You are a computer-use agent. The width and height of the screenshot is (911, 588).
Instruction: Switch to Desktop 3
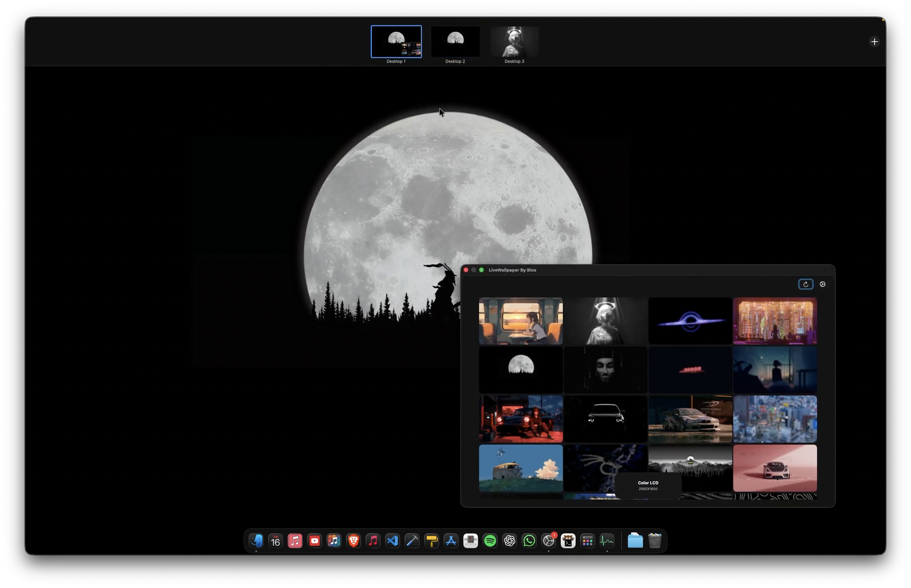(x=514, y=41)
